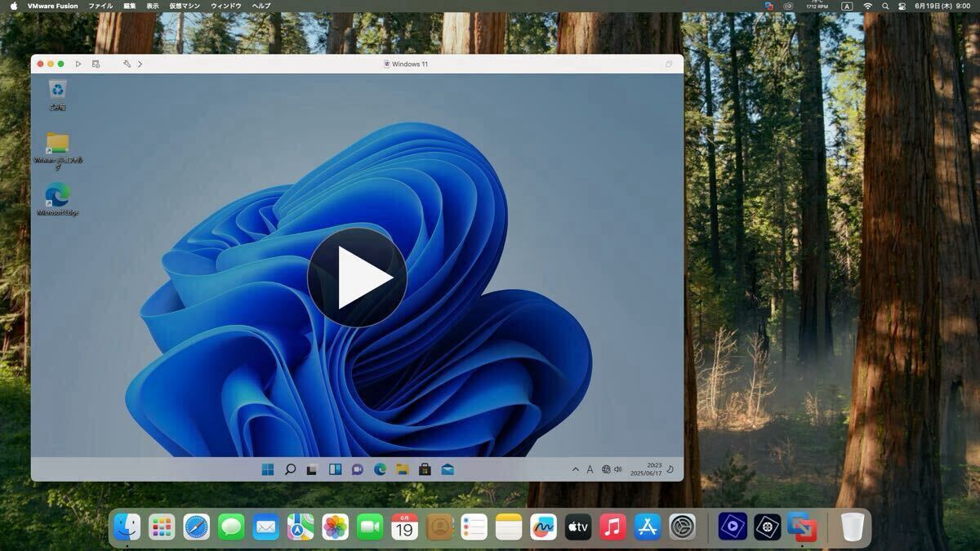
Task: Select the Microsoft Edge desktop shortcut
Action: click(57, 199)
